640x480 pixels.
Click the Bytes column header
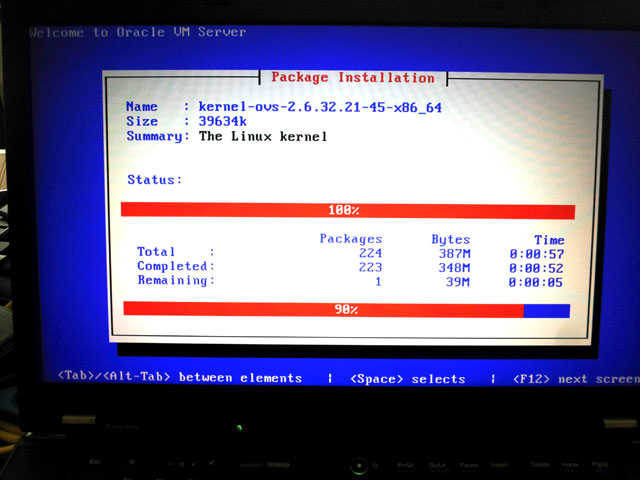tap(451, 240)
